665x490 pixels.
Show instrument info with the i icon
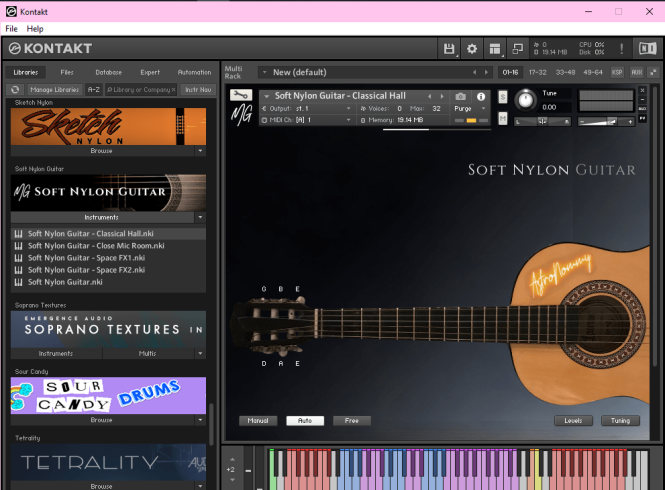[481, 97]
